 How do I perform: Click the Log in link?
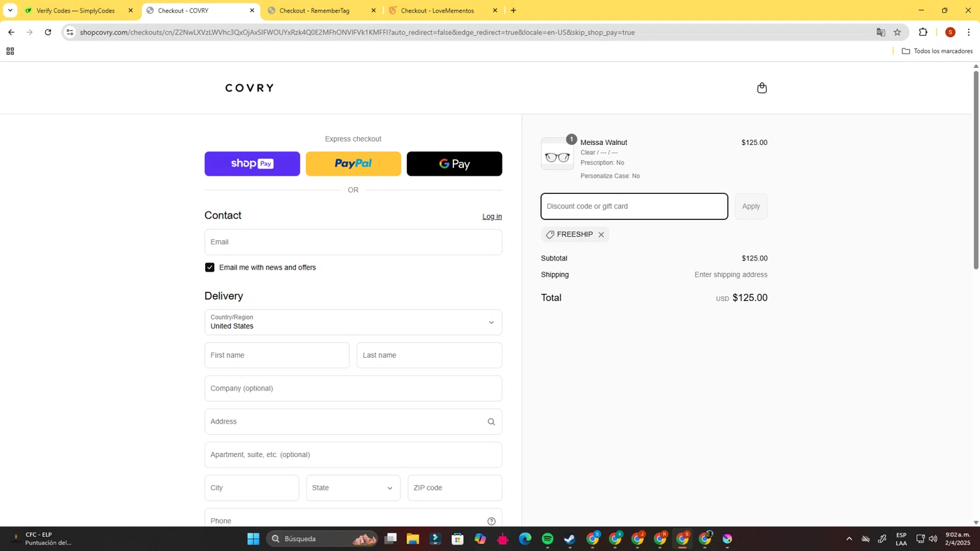coord(492,217)
